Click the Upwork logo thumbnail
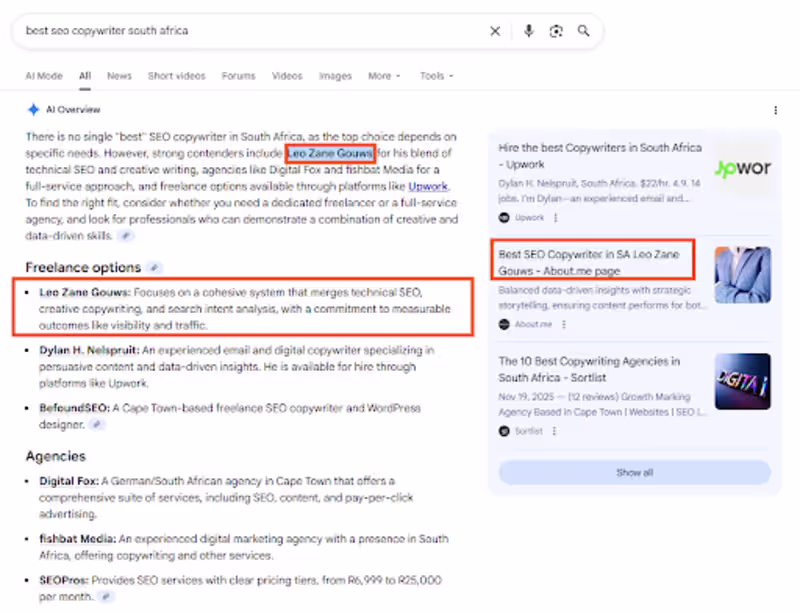Image resolution: width=800 pixels, height=613 pixels. tap(742, 168)
